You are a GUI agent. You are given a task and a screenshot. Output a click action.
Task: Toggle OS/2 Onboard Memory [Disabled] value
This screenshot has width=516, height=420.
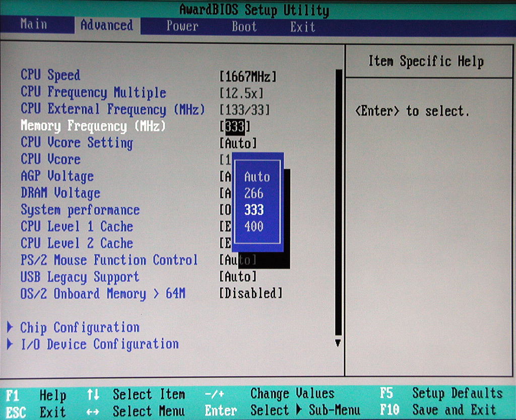click(x=251, y=294)
